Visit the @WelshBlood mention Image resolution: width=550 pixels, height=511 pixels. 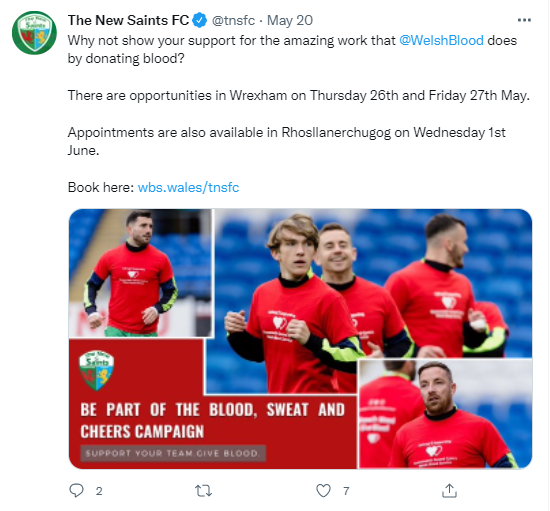click(x=441, y=40)
